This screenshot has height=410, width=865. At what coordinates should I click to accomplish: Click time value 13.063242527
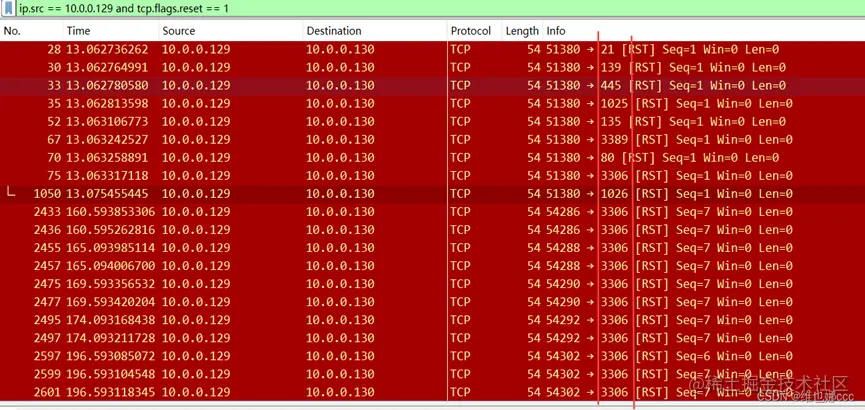(107, 140)
